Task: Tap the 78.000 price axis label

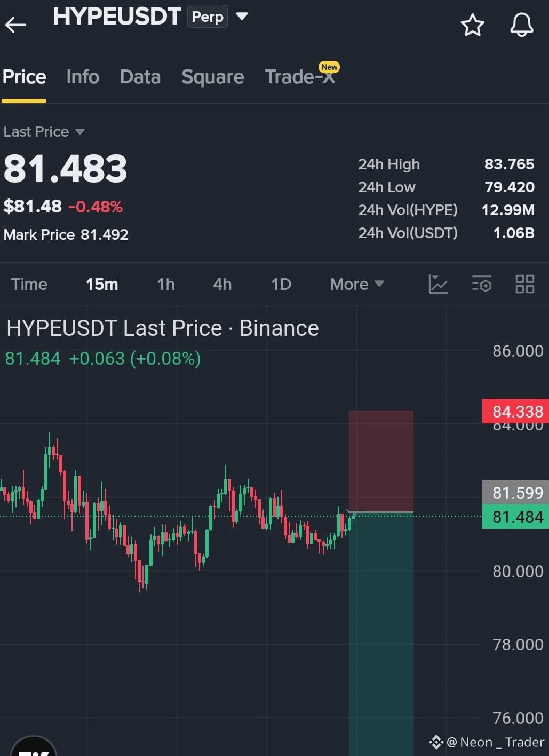Action: tap(518, 644)
